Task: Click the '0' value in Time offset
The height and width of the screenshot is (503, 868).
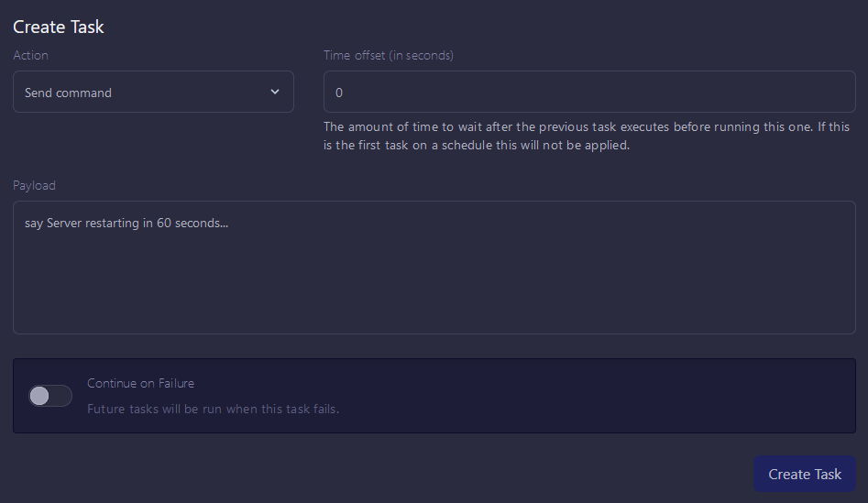Action: tap(339, 93)
